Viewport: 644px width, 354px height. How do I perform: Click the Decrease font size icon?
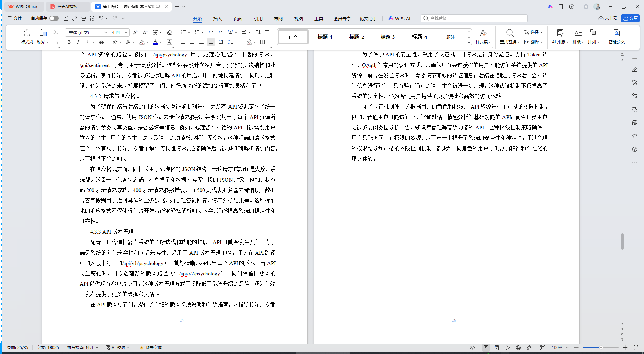click(145, 32)
